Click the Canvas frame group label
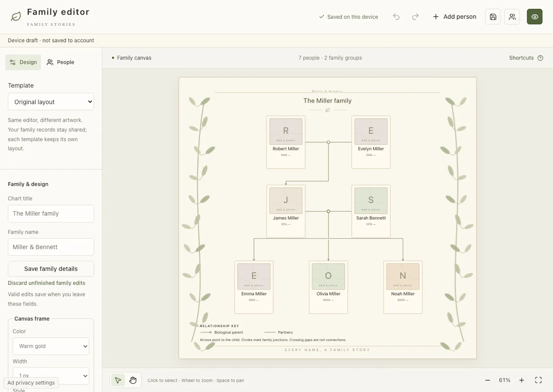Screen dimensions: 553x392 click(x=32, y=319)
